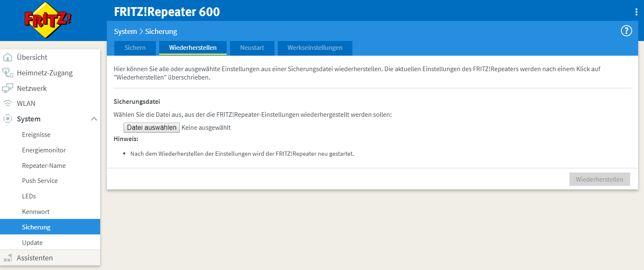Click Sicherung in the breadcrumb
The image size is (644, 270).
[161, 31]
